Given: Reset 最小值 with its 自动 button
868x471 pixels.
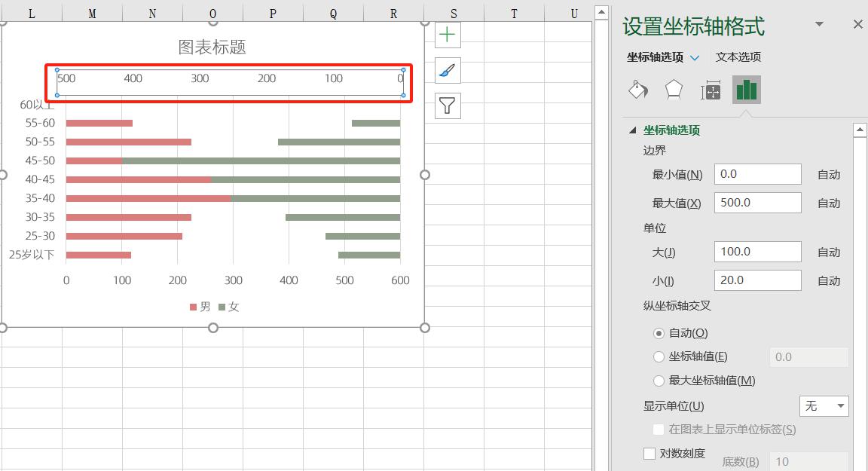Looking at the screenshot, I should click(x=829, y=175).
